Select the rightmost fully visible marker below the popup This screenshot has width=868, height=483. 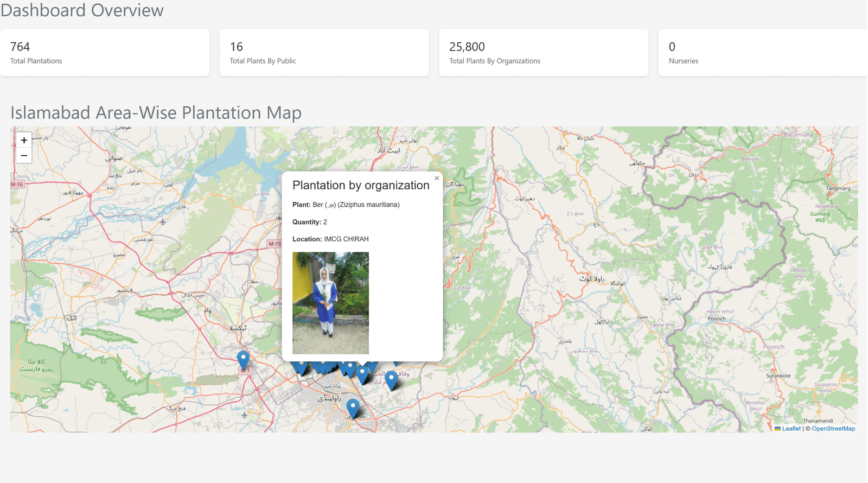[391, 379]
